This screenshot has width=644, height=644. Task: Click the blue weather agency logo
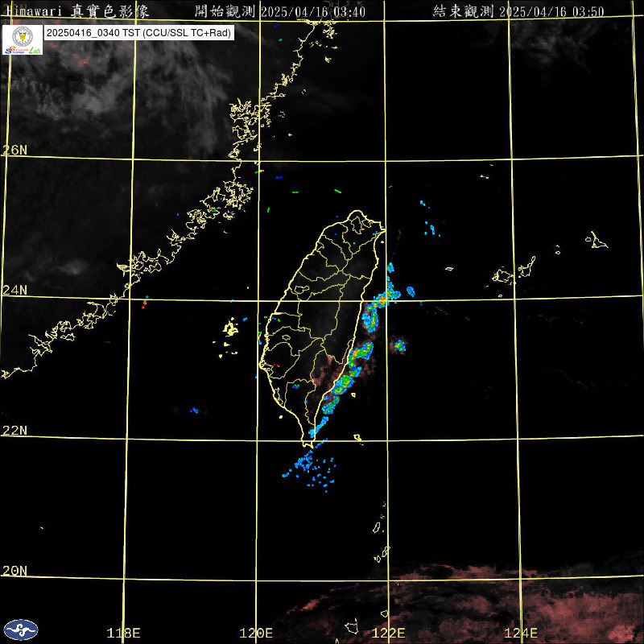pyautogui.click(x=21, y=630)
